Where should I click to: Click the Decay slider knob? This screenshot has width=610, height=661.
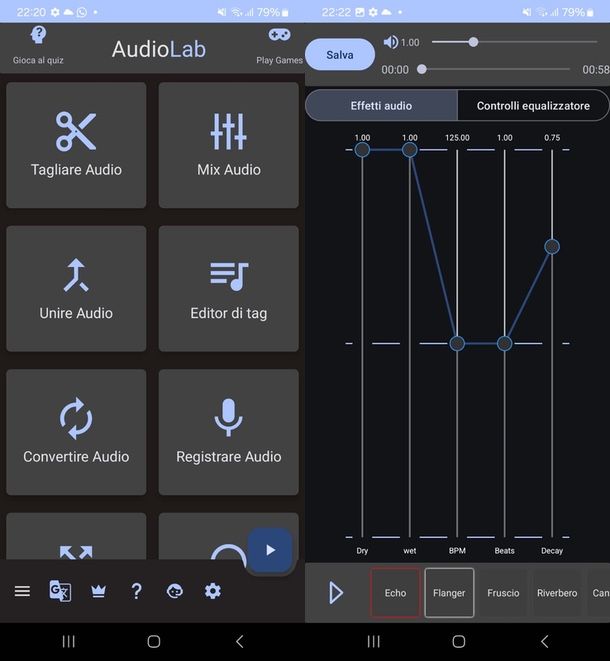552,247
